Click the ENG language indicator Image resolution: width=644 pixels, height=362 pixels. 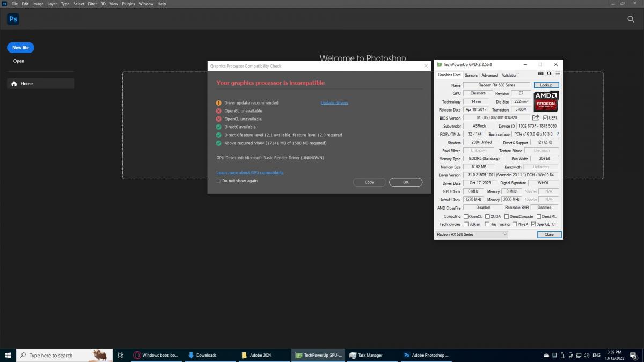[x=596, y=355]
